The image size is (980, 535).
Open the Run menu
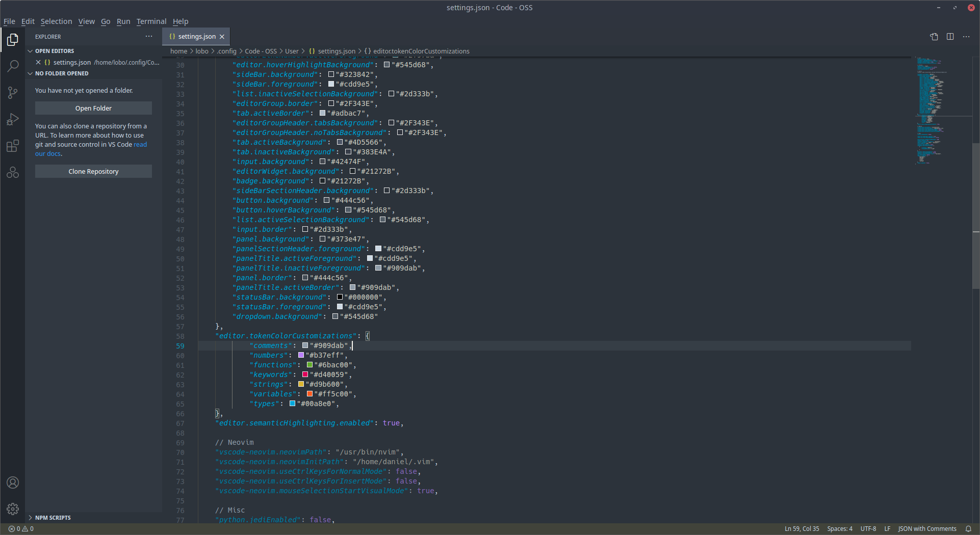pyautogui.click(x=123, y=21)
